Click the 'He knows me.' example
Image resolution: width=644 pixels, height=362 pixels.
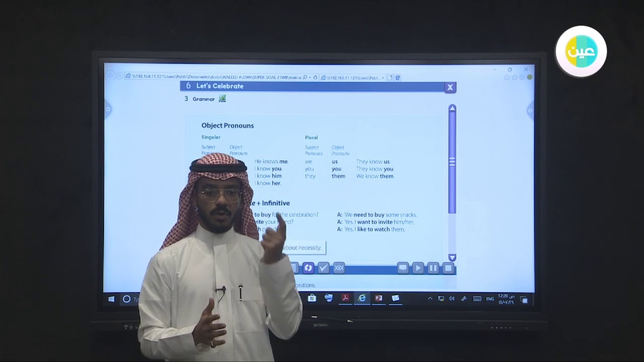point(271,161)
